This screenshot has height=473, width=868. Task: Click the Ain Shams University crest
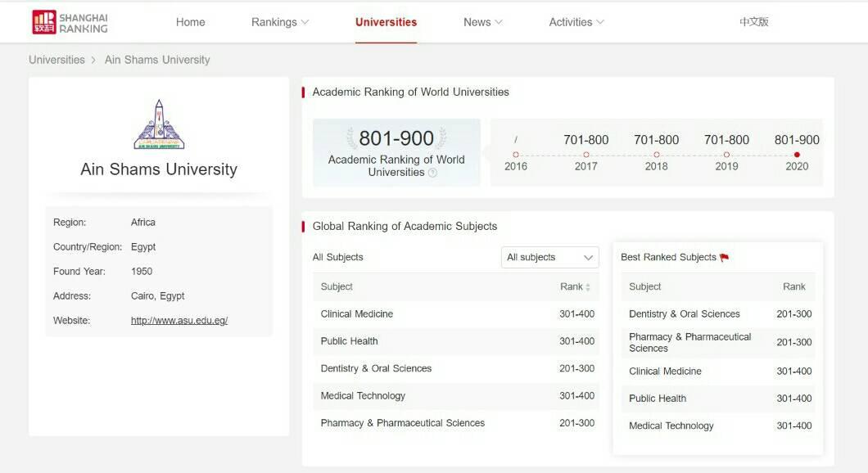[159, 124]
